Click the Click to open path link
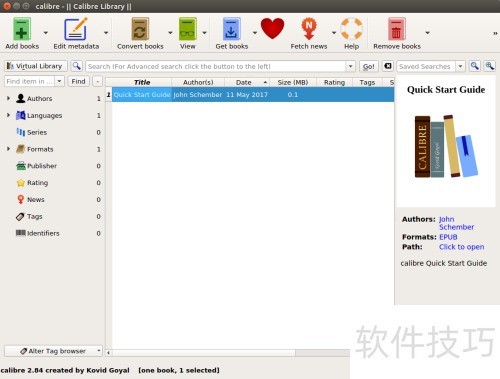The width and height of the screenshot is (500, 379). pos(461,247)
